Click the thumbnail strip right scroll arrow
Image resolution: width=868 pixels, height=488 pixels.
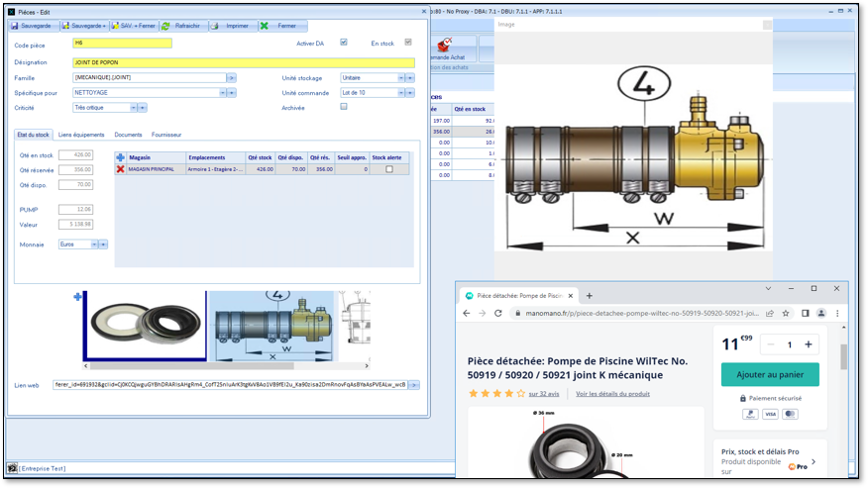pyautogui.click(x=367, y=365)
